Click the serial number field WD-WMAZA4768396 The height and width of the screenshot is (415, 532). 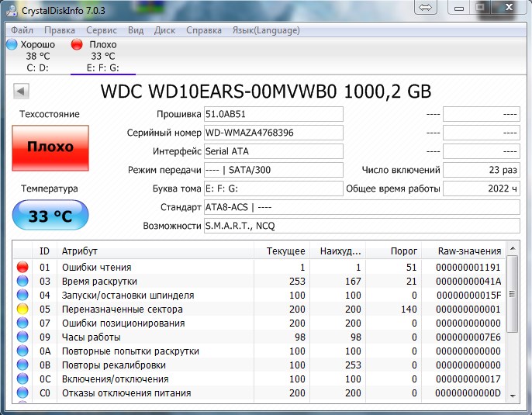coord(274,133)
